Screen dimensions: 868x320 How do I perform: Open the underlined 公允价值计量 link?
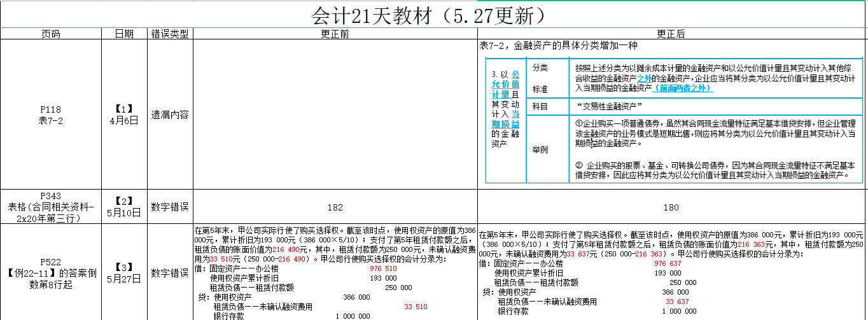pos(505,85)
